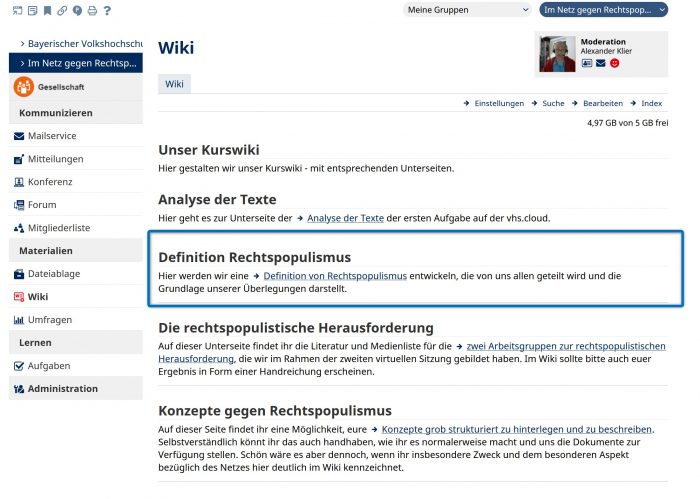
Task: Click Alexander Klier's profile photo
Action: point(557,54)
